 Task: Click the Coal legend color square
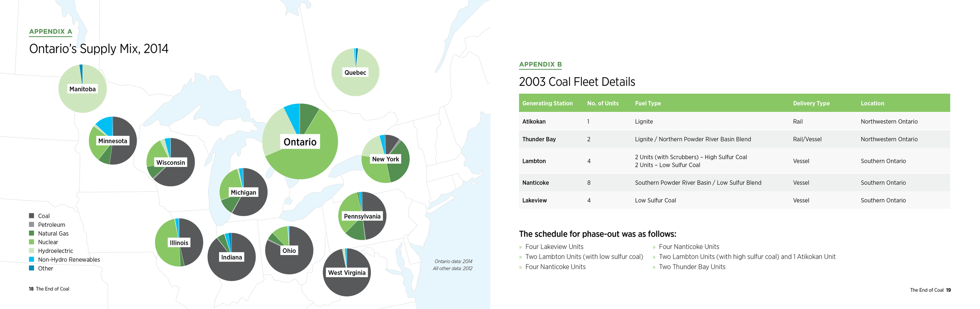31,216
